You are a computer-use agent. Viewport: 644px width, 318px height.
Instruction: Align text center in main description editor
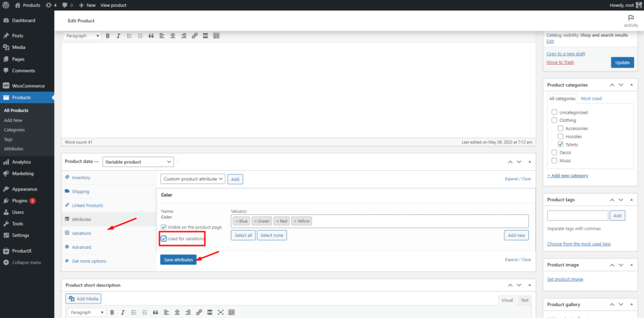(173, 36)
